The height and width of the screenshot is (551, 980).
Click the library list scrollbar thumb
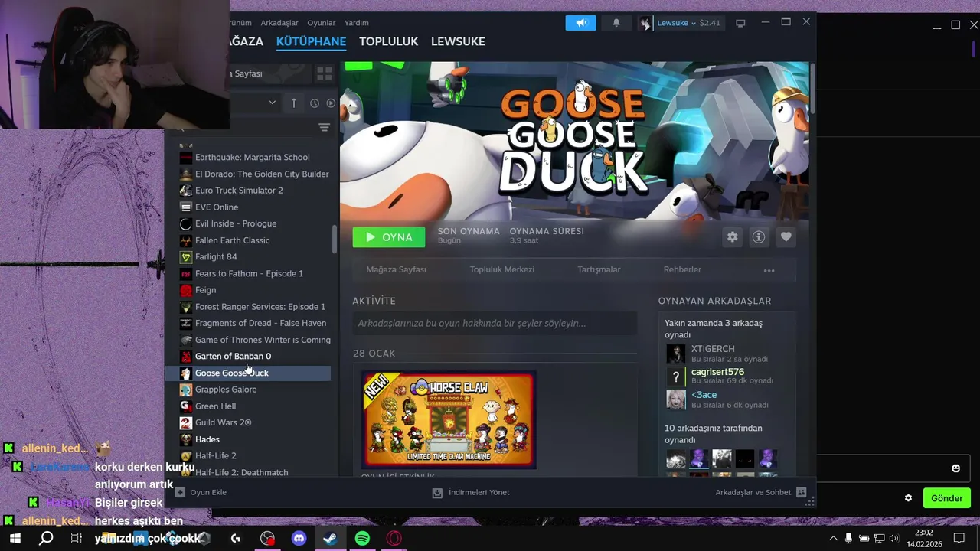[334, 240]
